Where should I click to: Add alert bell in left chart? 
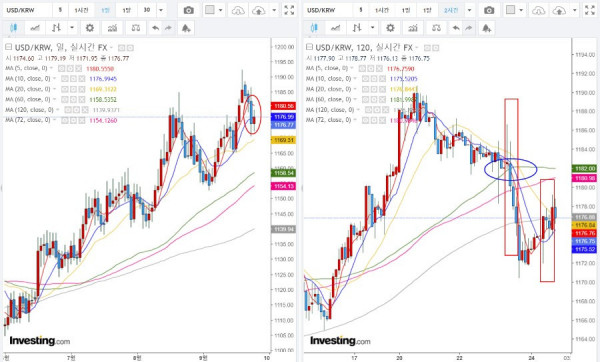point(186,28)
